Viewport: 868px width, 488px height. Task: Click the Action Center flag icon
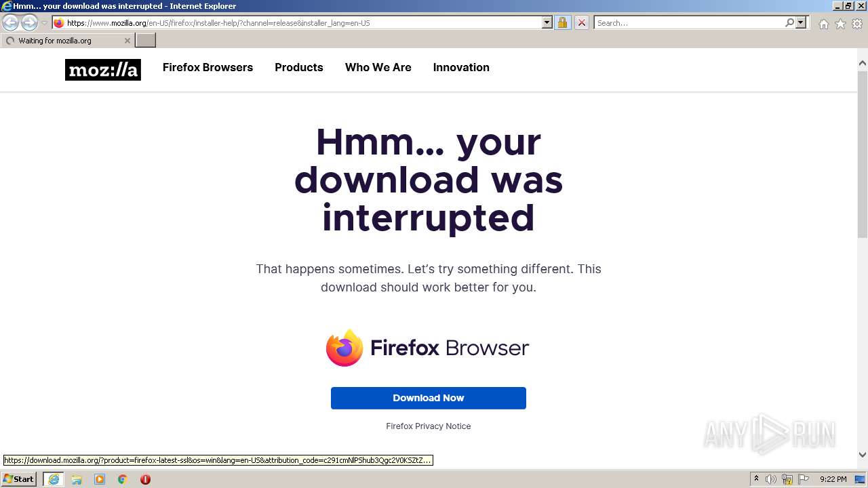803,479
